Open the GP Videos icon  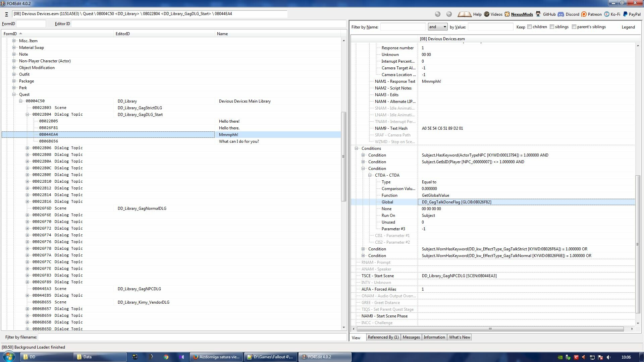pyautogui.click(x=487, y=14)
